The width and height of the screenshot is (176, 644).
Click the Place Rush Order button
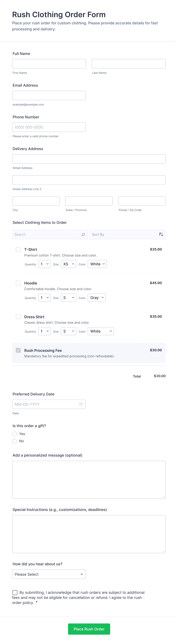pos(89,629)
